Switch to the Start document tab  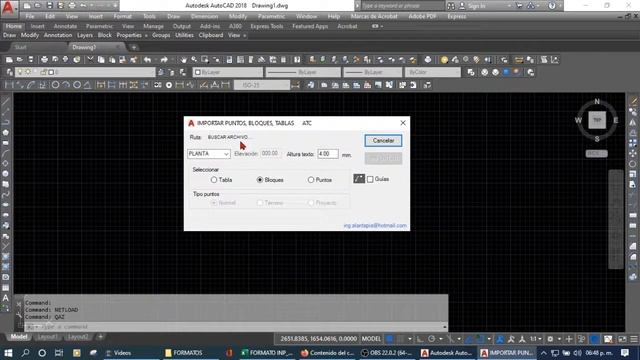(20, 47)
